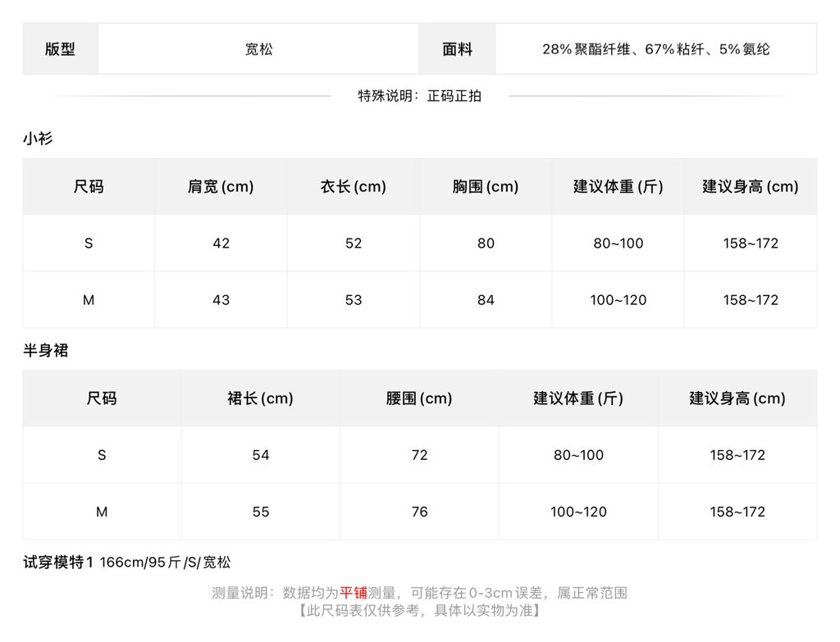Select the skirt length value "55"
This screenshot has width=840, height=642.
[260, 512]
